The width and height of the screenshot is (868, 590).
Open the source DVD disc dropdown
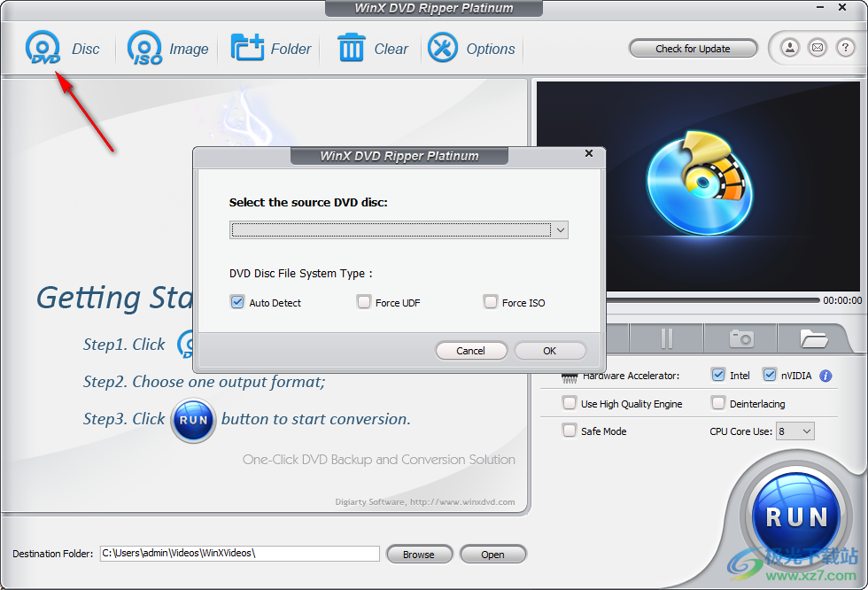point(560,229)
